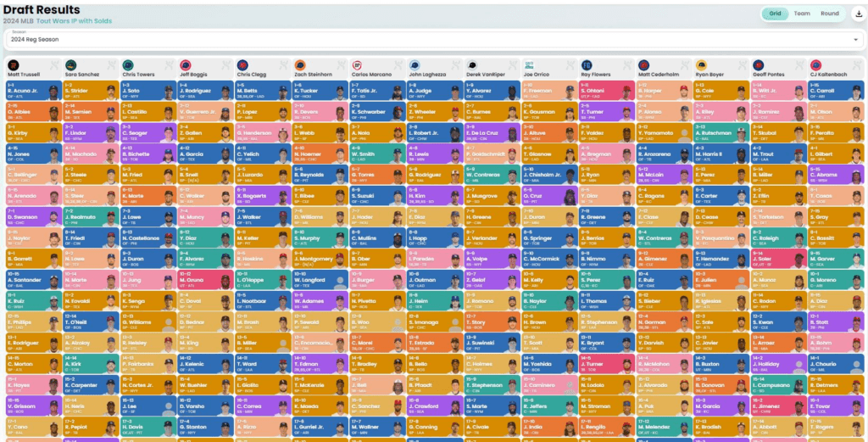Click Ryan Boyer's yellow team logo
Screen dimensions: 868x442
pyautogui.click(x=700, y=64)
